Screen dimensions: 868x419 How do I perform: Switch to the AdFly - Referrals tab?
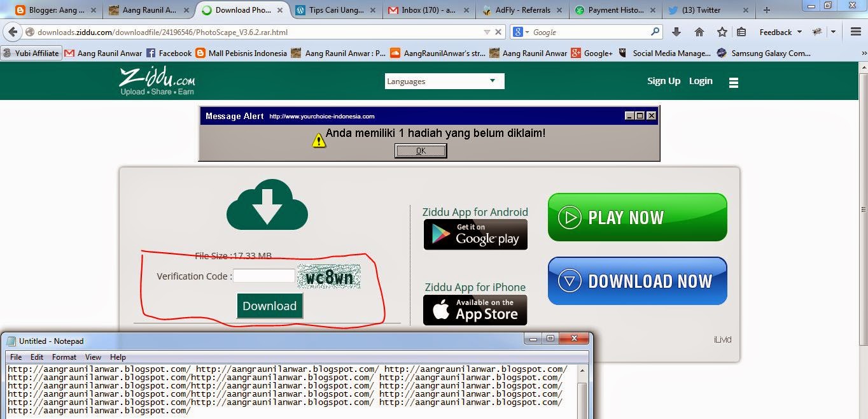coord(522,10)
